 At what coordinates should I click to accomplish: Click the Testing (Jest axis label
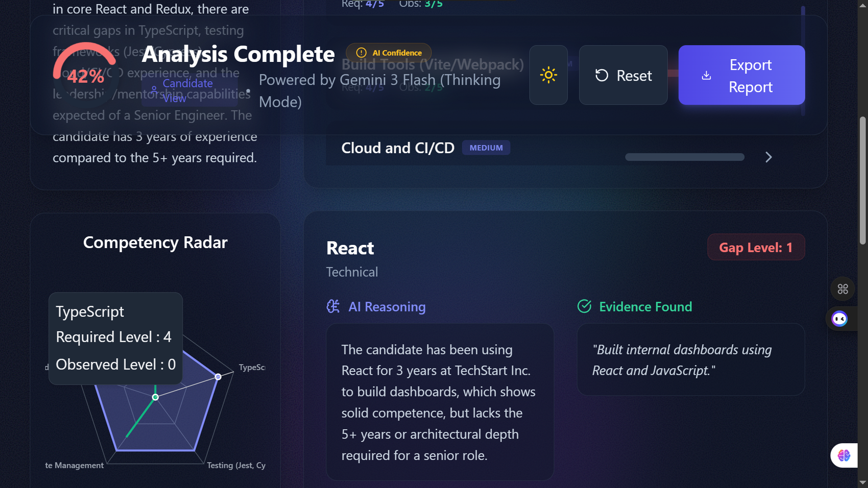(x=236, y=465)
